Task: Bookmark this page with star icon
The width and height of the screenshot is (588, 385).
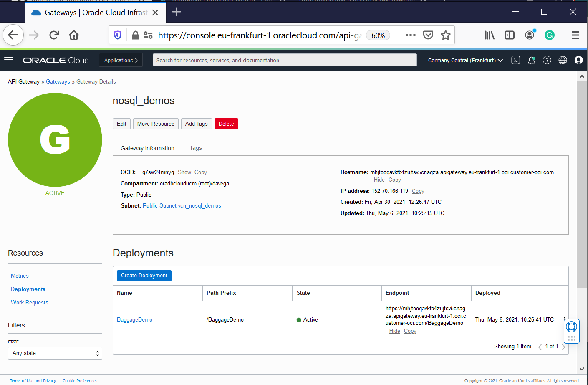Action: coord(446,35)
